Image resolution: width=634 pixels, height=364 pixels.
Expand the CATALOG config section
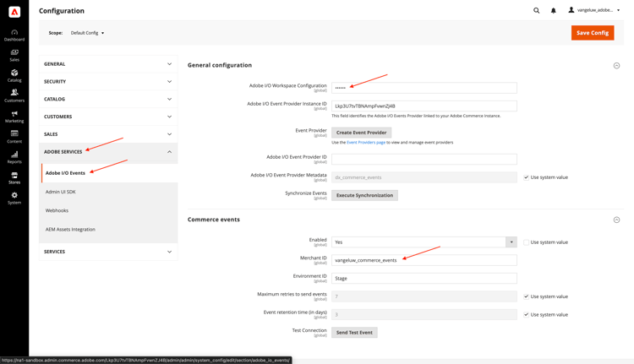click(108, 99)
